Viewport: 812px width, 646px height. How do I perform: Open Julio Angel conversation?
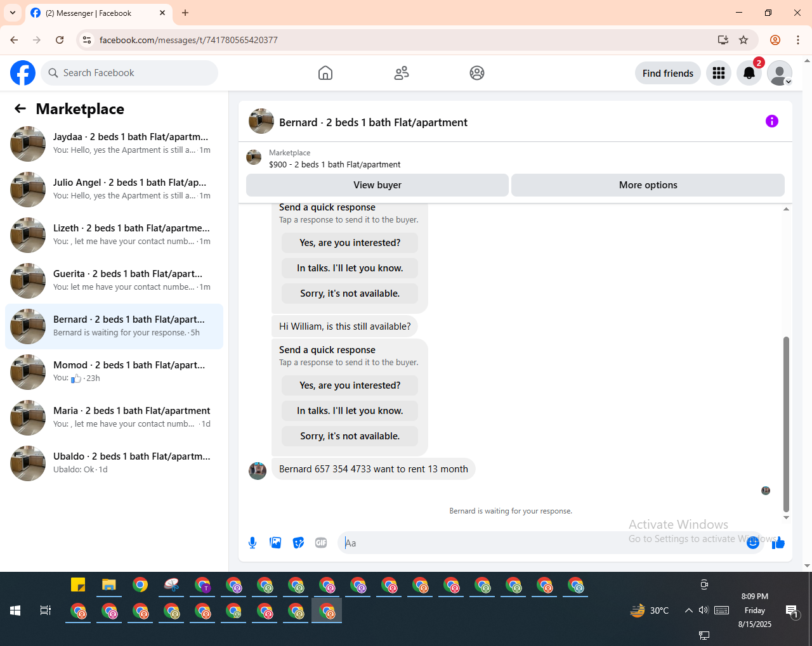[x=114, y=190]
